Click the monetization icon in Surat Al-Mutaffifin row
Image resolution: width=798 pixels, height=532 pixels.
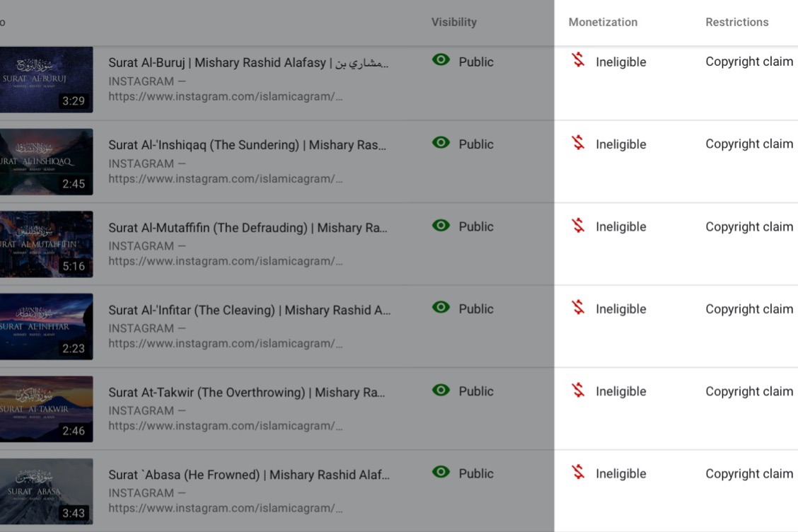click(x=579, y=226)
